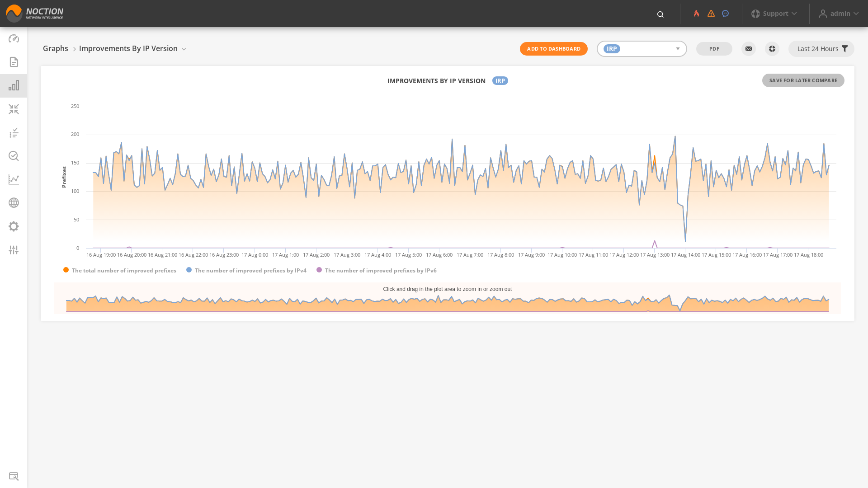
Task: Open the reports document sidebar icon
Action: (14, 62)
